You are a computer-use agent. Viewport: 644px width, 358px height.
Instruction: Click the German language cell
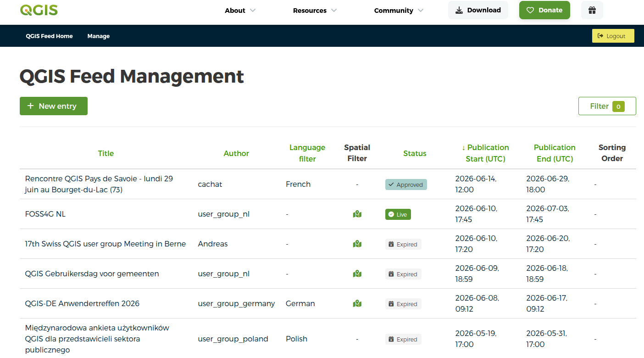point(300,303)
